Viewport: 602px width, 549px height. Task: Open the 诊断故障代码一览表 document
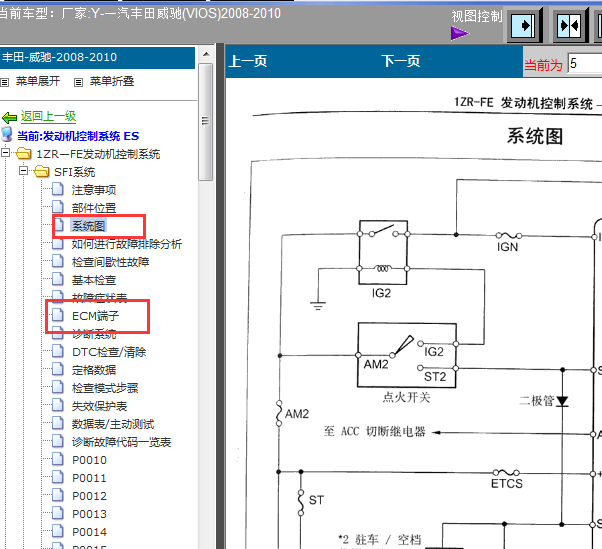(x=121, y=442)
